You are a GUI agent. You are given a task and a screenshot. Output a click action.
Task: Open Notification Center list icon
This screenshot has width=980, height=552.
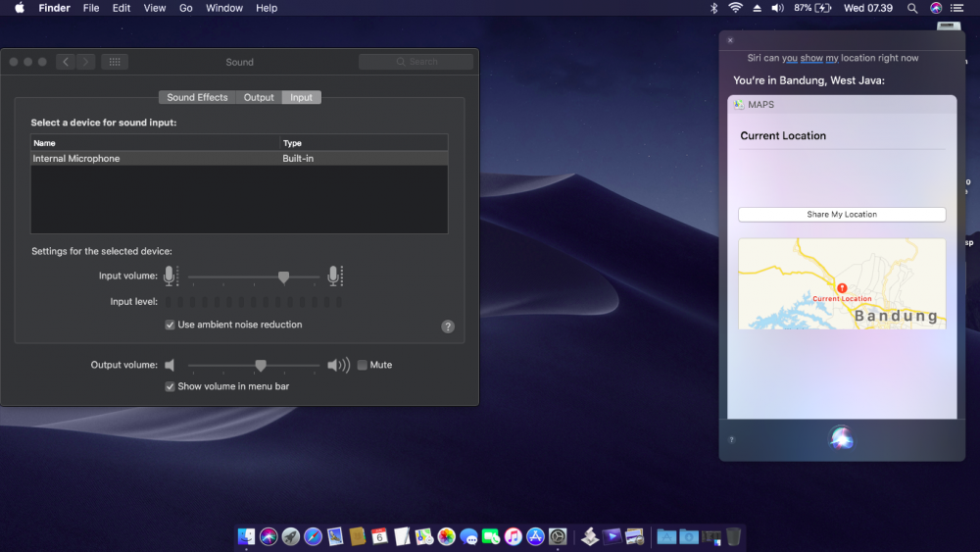(956, 8)
